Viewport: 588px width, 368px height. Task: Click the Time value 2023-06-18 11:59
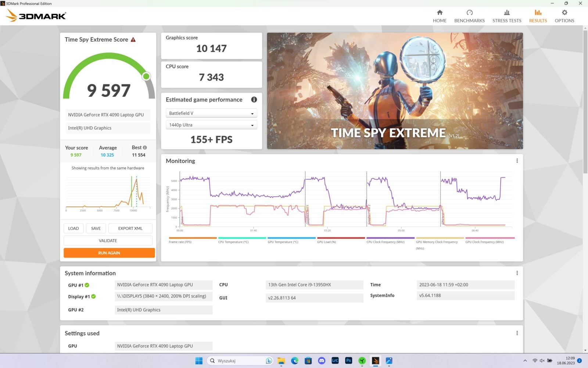pos(466,285)
